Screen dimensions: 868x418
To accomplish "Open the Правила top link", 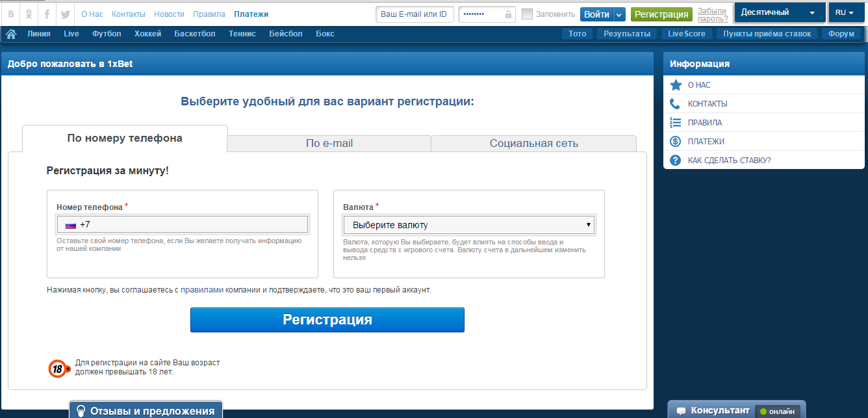I will (209, 14).
